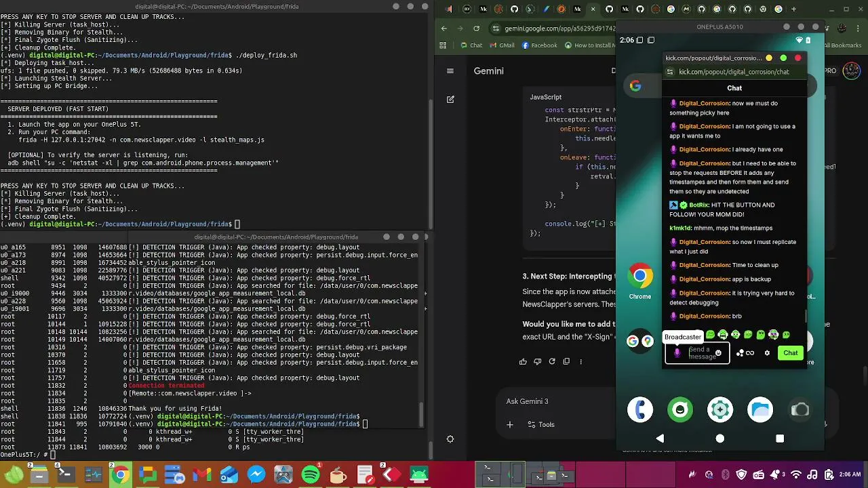Click BotRix HIT THE BUTTON message

click(x=722, y=209)
